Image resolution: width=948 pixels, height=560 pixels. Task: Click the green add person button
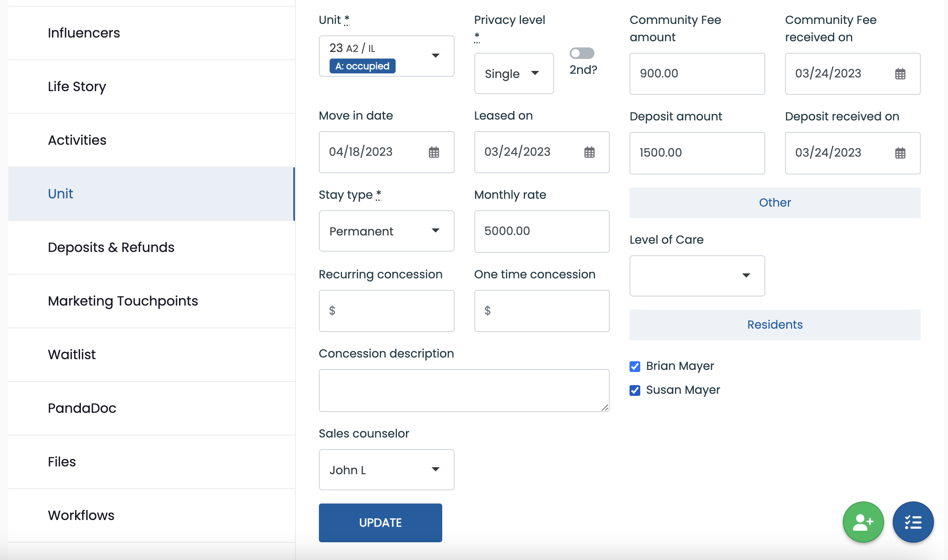pos(863,522)
